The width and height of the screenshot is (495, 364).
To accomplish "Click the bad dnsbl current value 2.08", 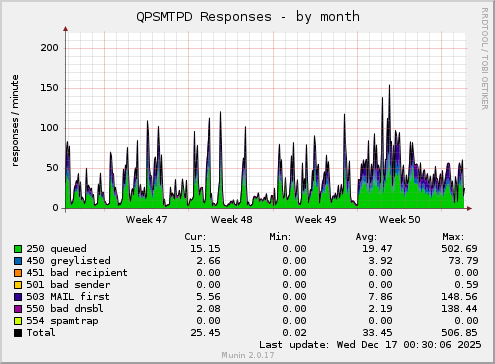I will 208,309.
